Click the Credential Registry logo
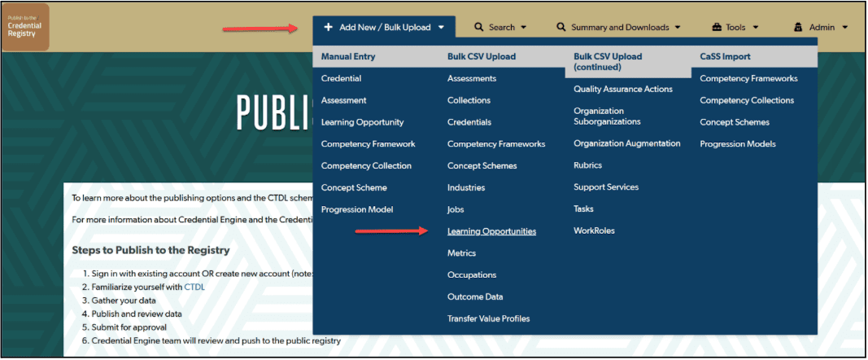Image resolution: width=868 pixels, height=360 pixels. (25, 27)
